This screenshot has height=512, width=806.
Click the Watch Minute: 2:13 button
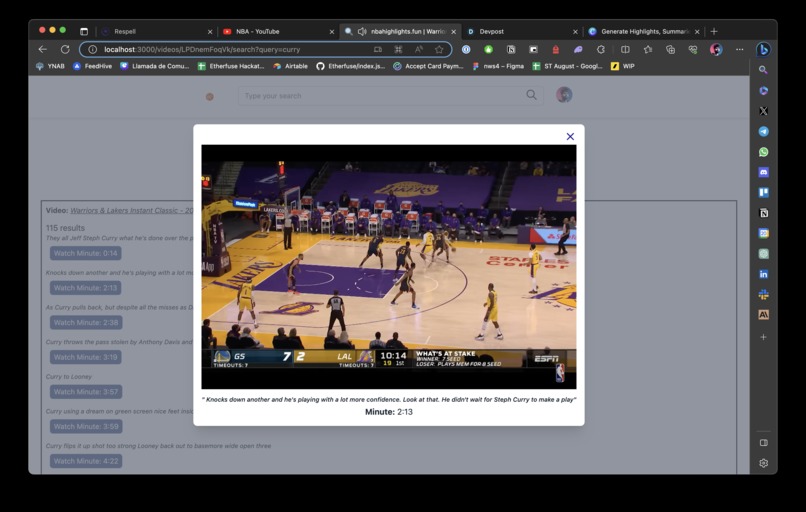pos(86,288)
